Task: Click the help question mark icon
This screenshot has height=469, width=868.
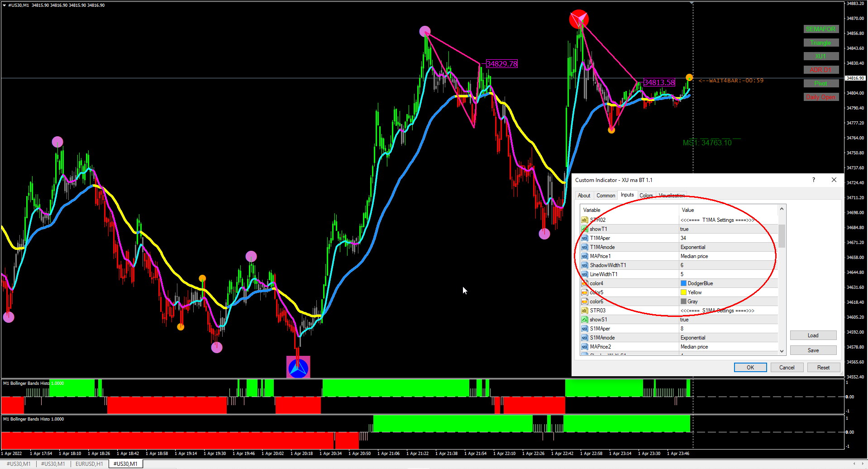Action: (814, 180)
